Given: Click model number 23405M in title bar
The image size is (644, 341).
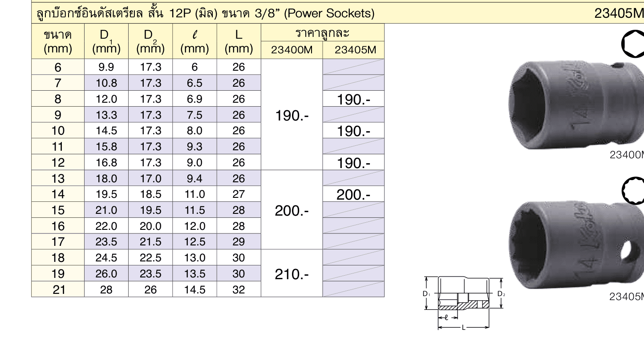Looking at the screenshot, I should (619, 13).
